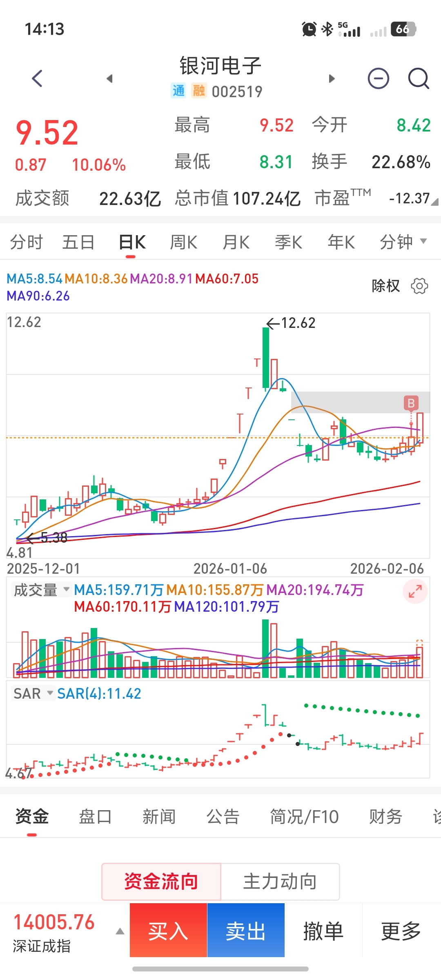
Task: Switch to 年K chart tab
Action: (341, 242)
